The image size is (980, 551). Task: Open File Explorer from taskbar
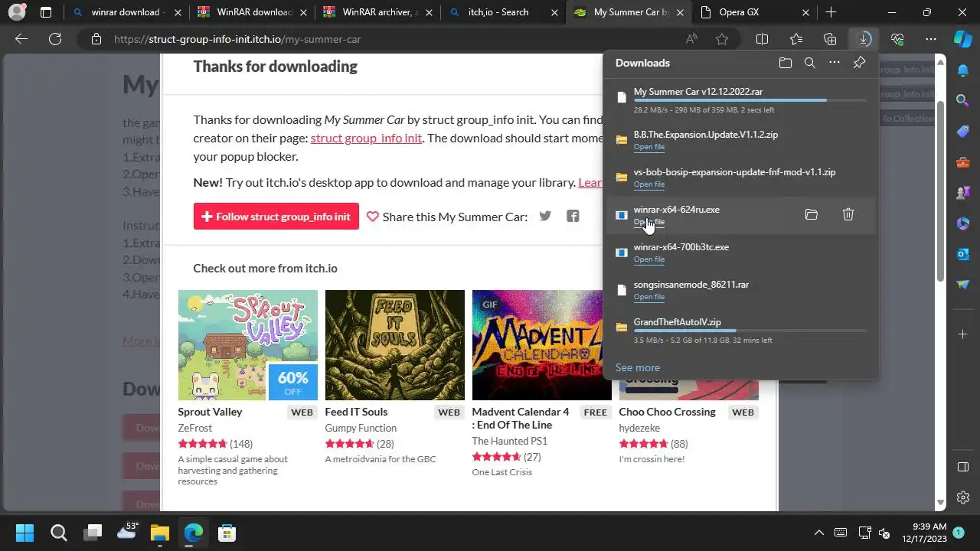pyautogui.click(x=159, y=533)
